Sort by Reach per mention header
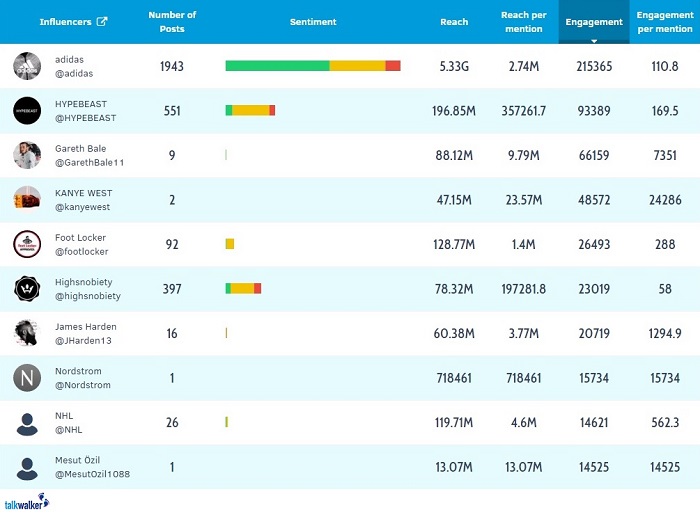The image size is (700, 519). point(523,22)
